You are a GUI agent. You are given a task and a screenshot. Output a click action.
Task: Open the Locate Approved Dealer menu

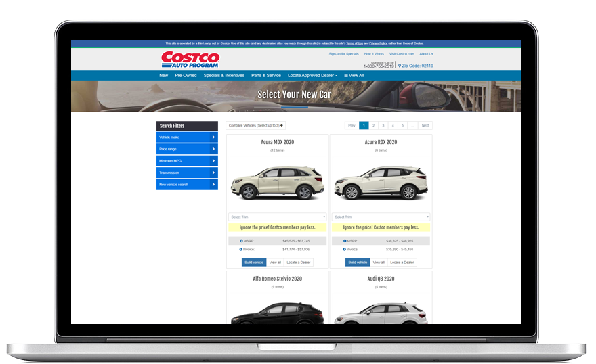click(312, 76)
